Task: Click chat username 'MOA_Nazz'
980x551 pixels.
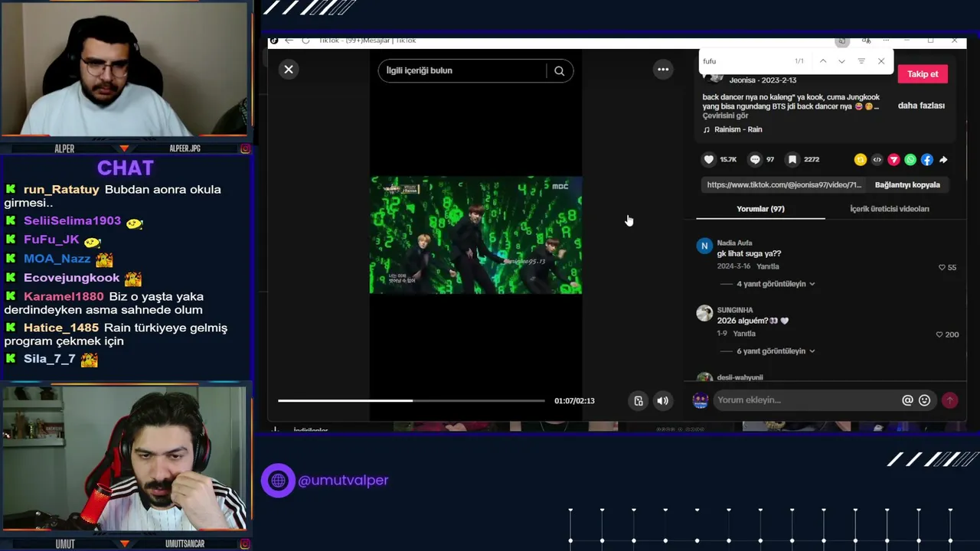Action: [x=57, y=259]
